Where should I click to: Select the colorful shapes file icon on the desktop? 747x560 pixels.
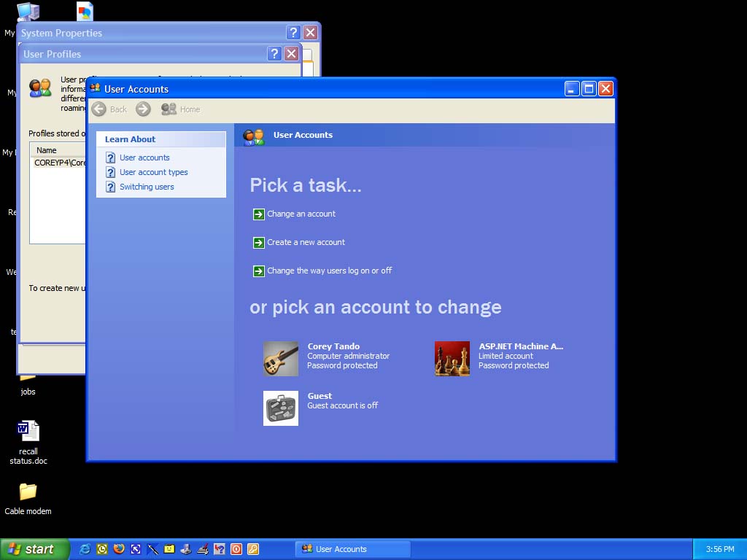pyautogui.click(x=85, y=12)
